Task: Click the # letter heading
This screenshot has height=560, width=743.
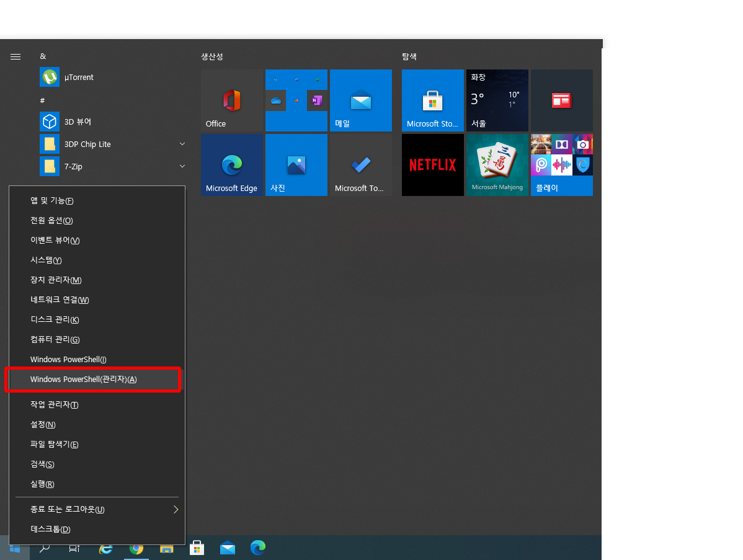Action: click(43, 100)
